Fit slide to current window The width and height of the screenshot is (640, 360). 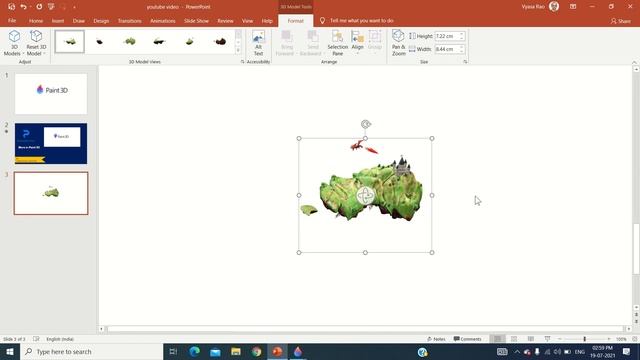click(635, 339)
